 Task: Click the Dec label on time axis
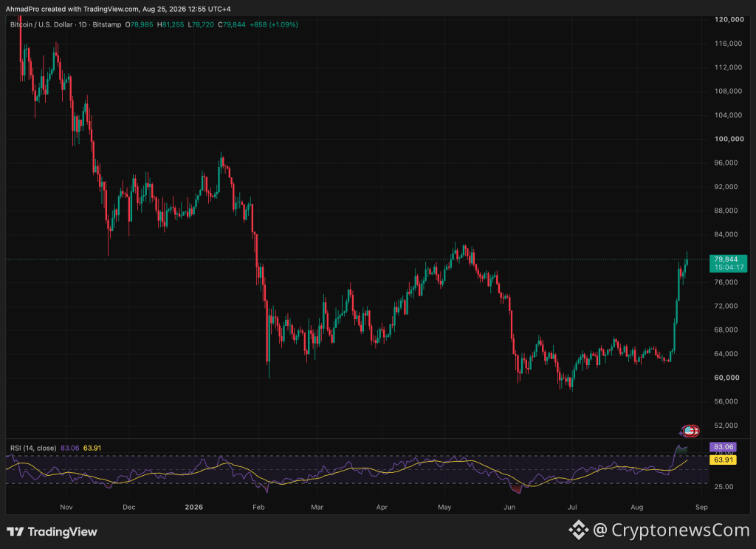click(x=129, y=507)
